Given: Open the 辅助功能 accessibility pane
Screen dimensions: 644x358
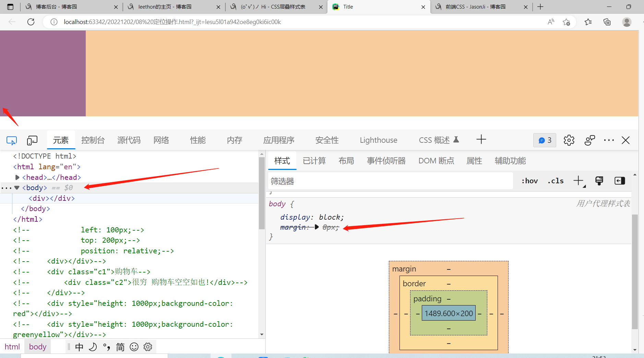Looking at the screenshot, I should pyautogui.click(x=510, y=161).
